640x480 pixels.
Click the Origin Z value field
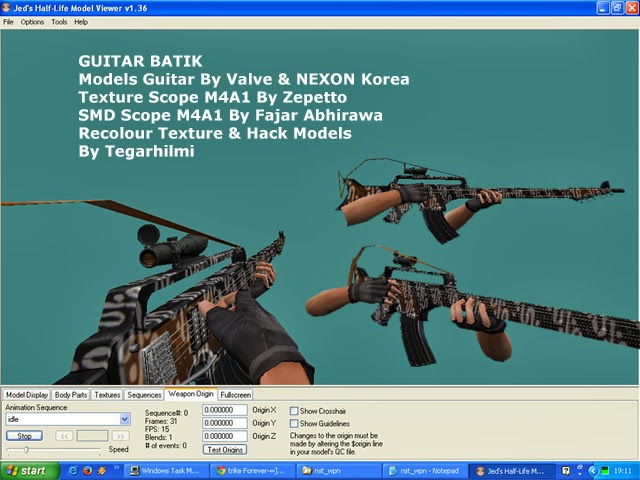pos(224,436)
